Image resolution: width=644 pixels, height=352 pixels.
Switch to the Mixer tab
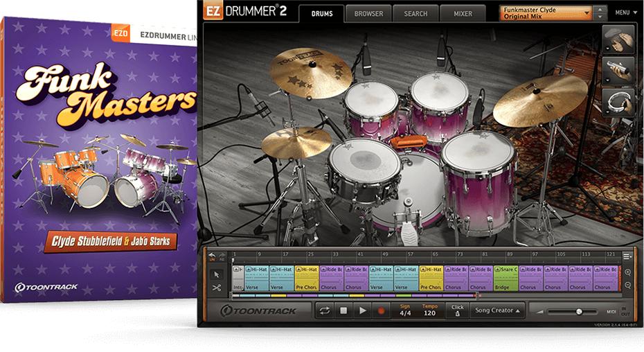coord(463,13)
